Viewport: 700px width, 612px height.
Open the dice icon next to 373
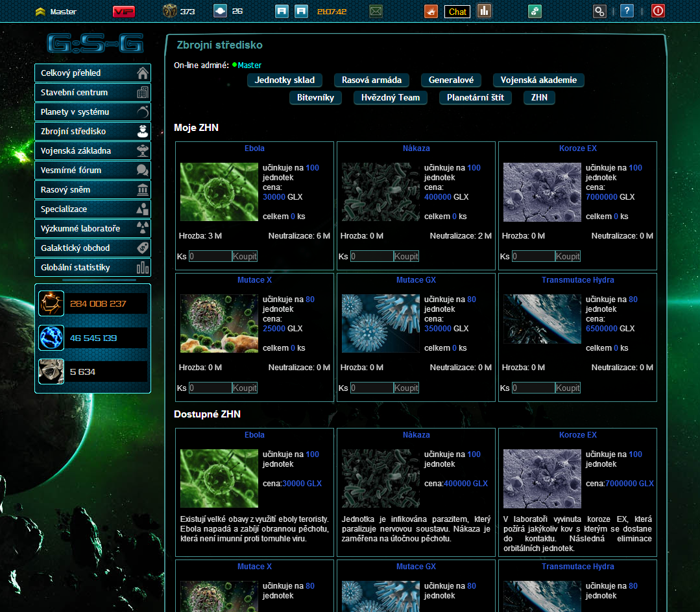[169, 11]
